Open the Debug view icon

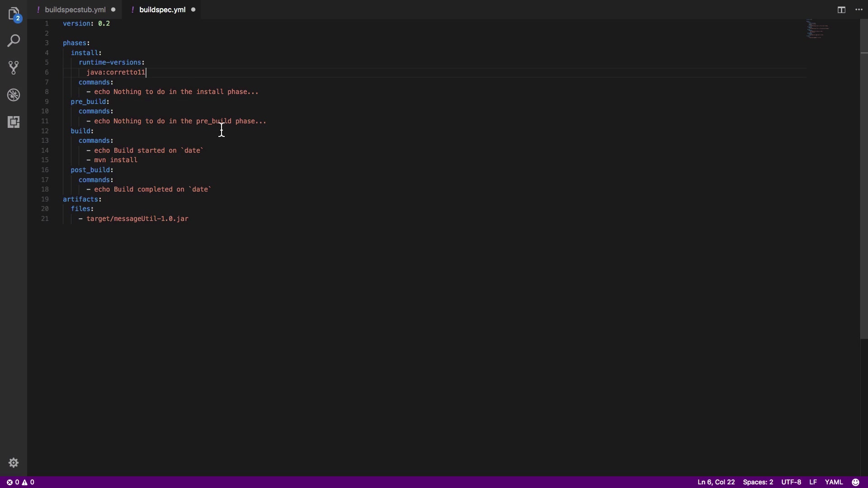14,95
